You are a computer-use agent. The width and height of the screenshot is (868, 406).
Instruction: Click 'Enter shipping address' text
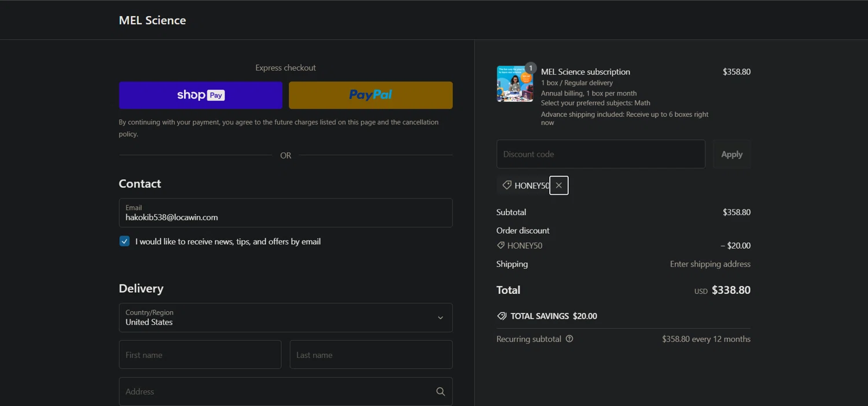710,264
